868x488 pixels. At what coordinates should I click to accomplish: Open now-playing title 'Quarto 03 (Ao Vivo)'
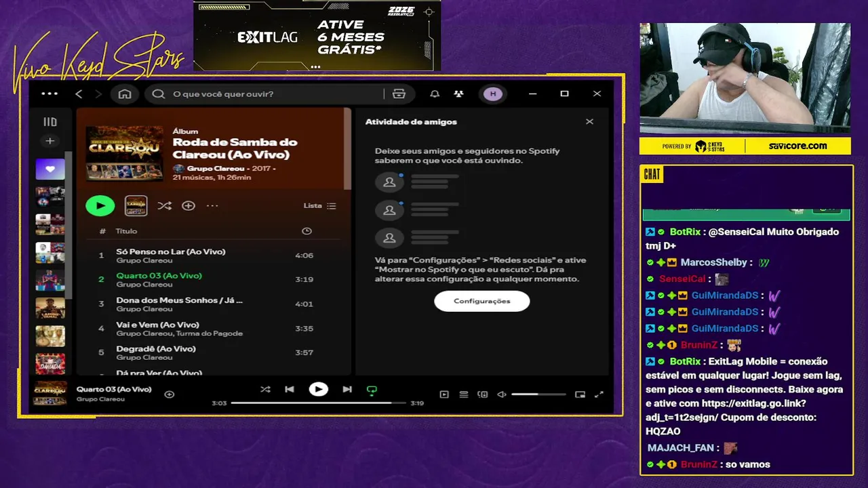114,389
